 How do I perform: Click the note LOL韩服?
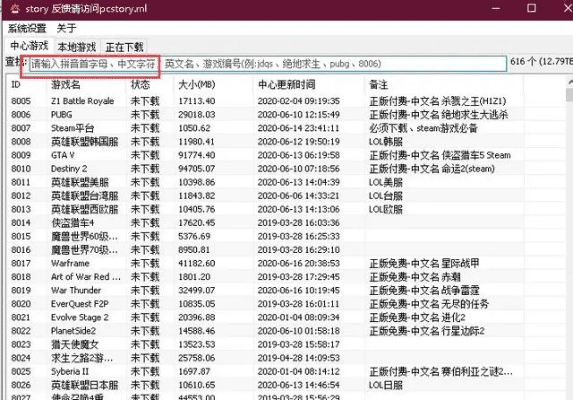[x=386, y=142]
